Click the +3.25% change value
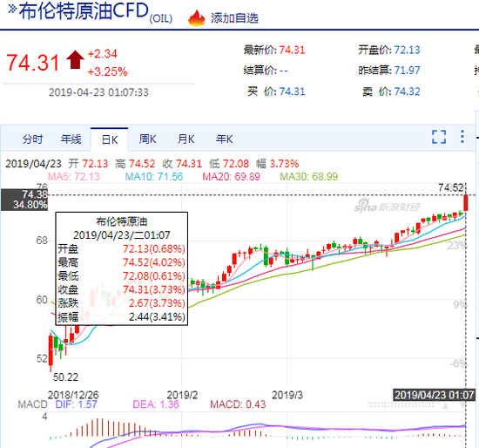 [107, 71]
